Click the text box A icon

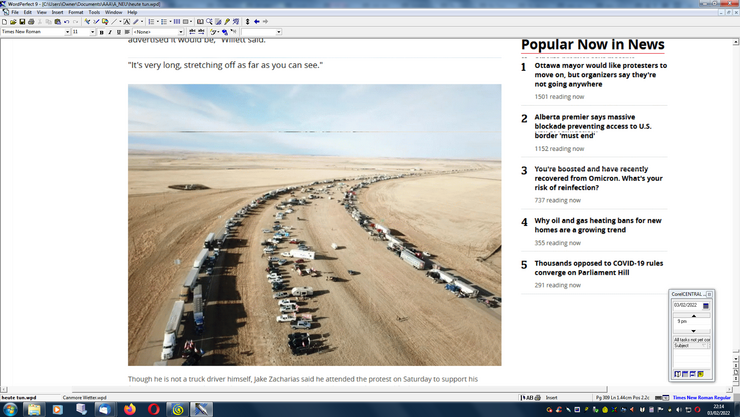click(127, 22)
